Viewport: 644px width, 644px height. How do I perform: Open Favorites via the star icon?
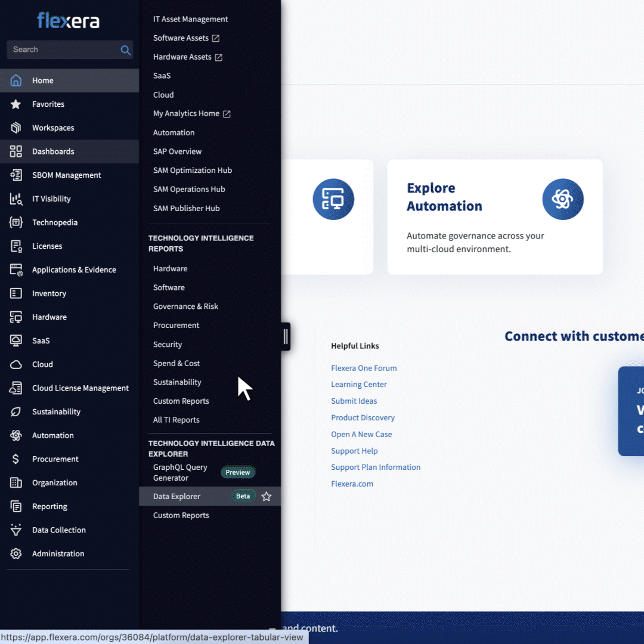coord(16,104)
